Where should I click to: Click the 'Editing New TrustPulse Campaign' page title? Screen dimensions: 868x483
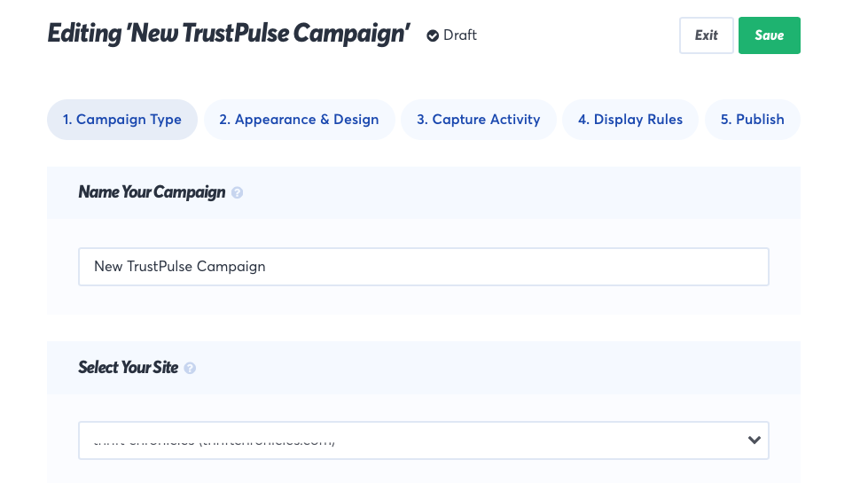(229, 35)
